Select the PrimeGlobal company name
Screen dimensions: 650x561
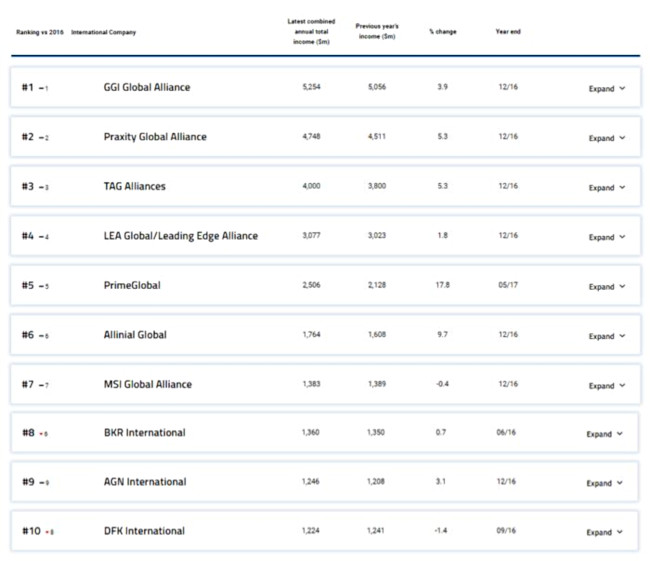(132, 285)
